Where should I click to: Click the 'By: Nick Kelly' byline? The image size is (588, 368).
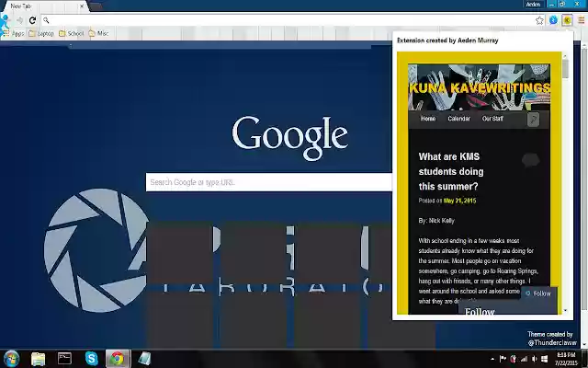coord(436,221)
